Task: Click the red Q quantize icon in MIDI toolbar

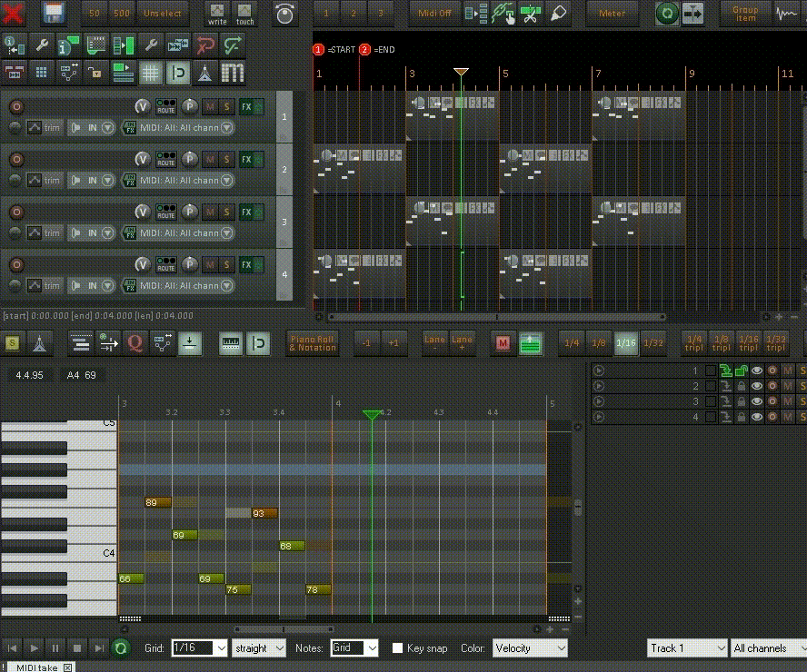Action: click(x=135, y=343)
